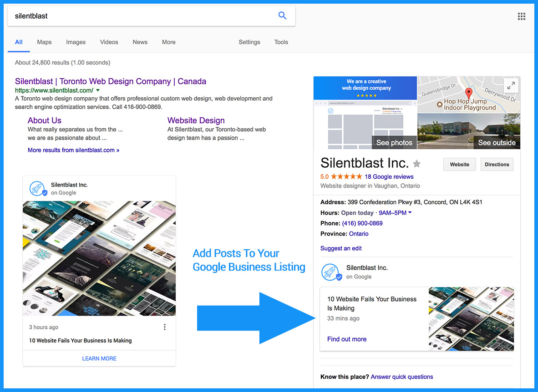Image resolution: width=538 pixels, height=392 pixels.
Task: Open the 18 Google reviews link
Action: point(389,176)
